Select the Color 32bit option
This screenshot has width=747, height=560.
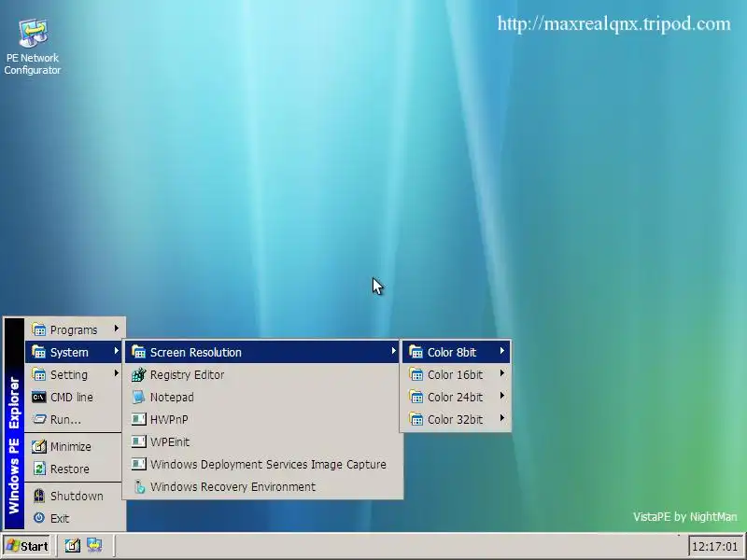click(456, 419)
